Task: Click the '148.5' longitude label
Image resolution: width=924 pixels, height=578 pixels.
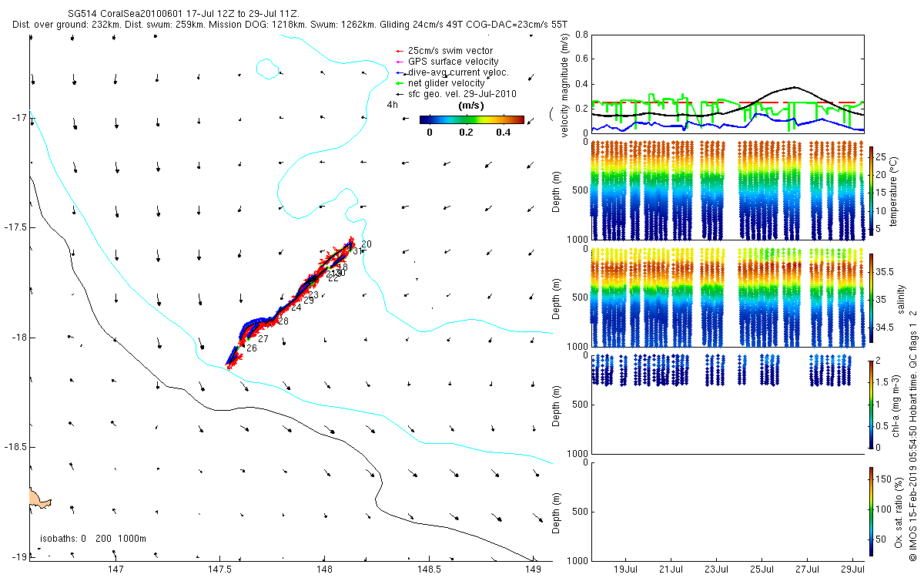Action: coord(427,570)
